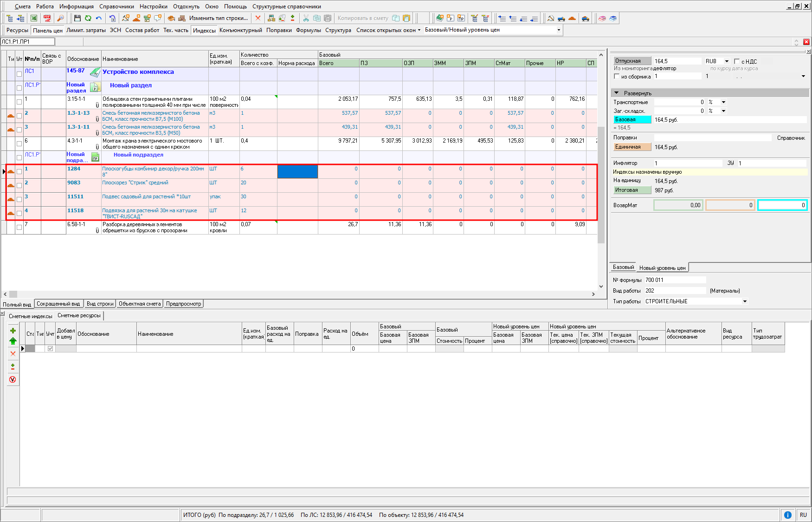Click the Excel export icon
The height and width of the screenshot is (522, 812).
pyautogui.click(x=34, y=18)
